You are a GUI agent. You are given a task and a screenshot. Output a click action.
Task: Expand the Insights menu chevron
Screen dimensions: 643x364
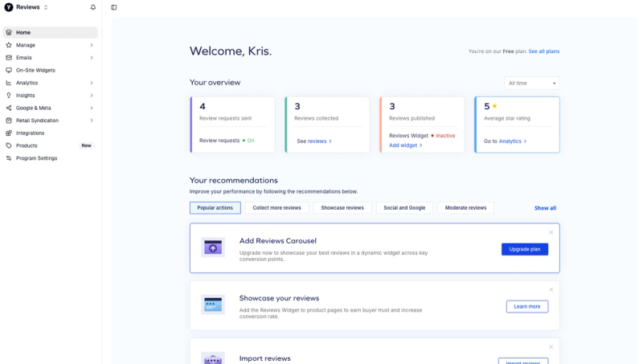pyautogui.click(x=92, y=96)
